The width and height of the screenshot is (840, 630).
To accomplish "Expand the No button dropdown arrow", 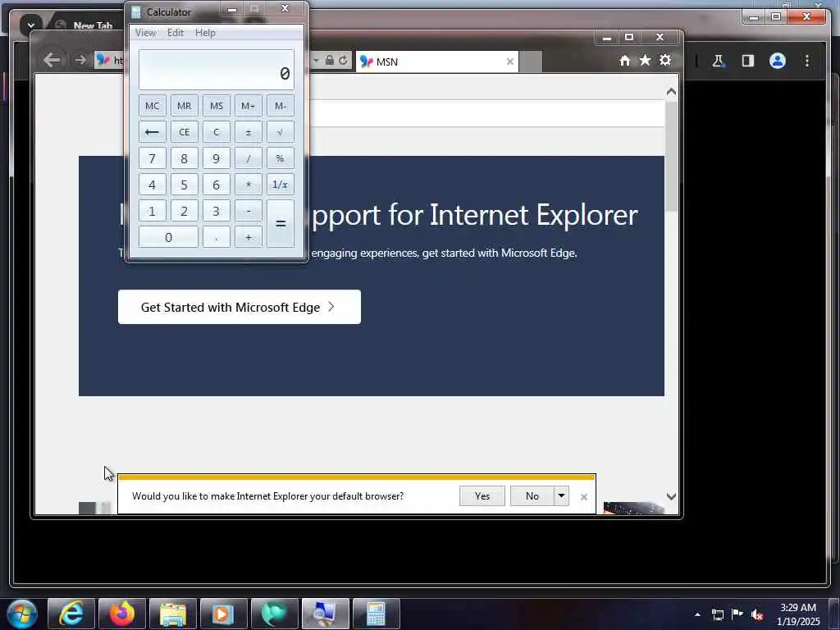I will [x=561, y=495].
